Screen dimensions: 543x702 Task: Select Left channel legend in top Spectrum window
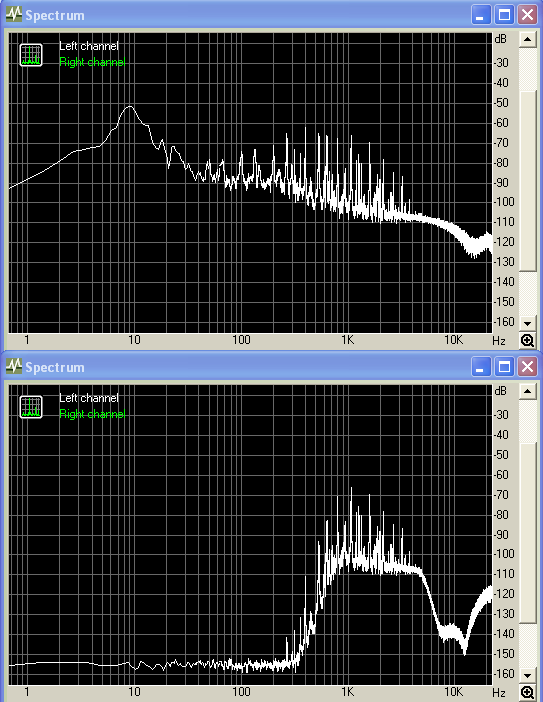tap(89, 46)
